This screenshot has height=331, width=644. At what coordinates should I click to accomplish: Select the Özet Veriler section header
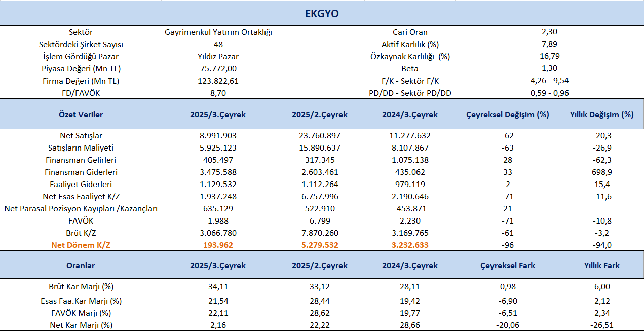[81, 115]
